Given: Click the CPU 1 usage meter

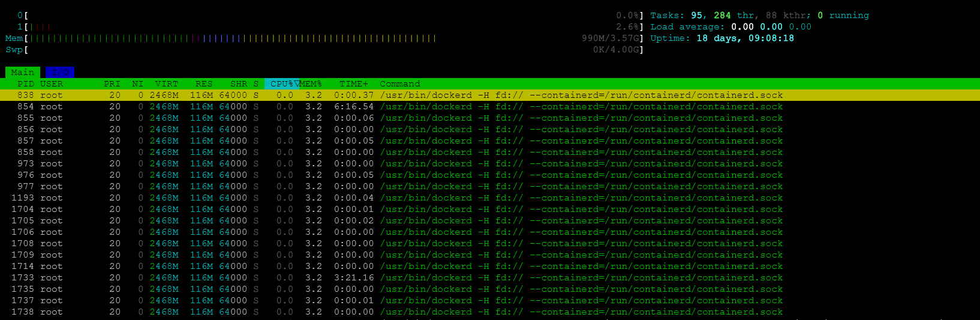Looking at the screenshot, I should [x=324, y=27].
